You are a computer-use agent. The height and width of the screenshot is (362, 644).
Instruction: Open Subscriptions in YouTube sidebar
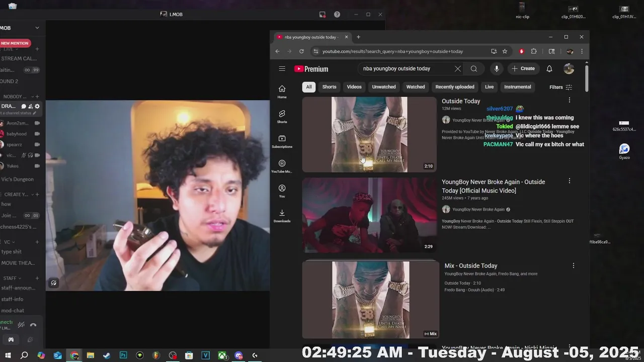[x=282, y=141]
